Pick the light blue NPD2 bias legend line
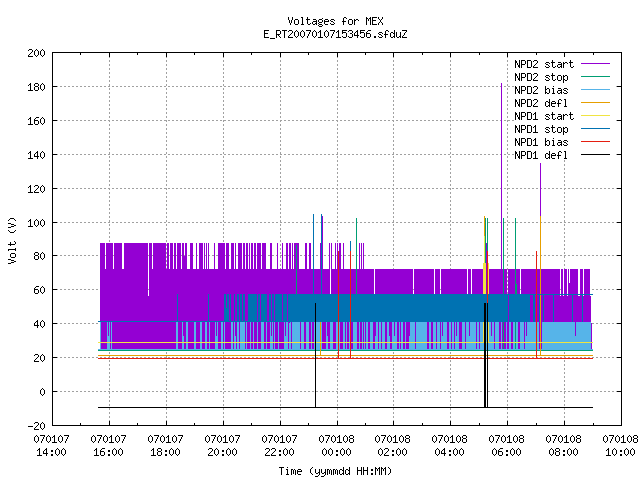The image size is (640, 480). pos(595,90)
